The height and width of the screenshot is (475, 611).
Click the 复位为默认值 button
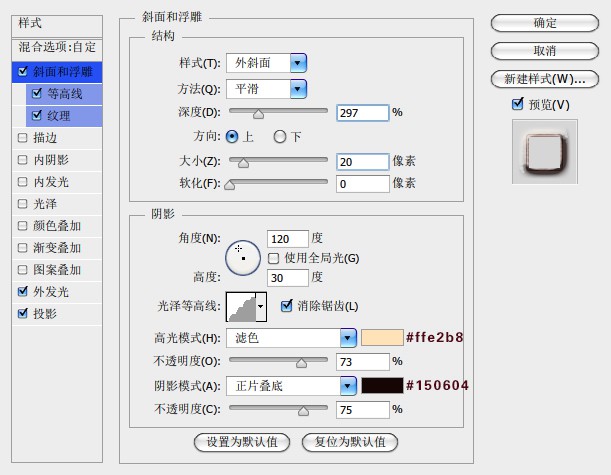point(350,442)
